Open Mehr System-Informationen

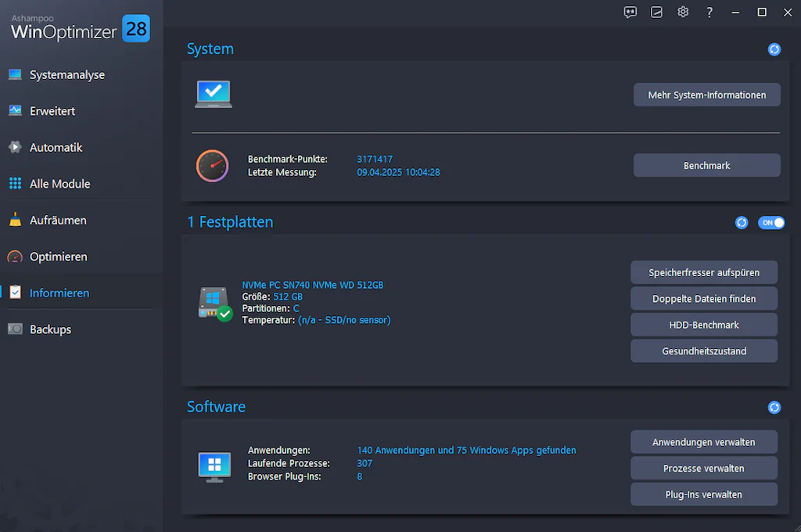click(707, 95)
